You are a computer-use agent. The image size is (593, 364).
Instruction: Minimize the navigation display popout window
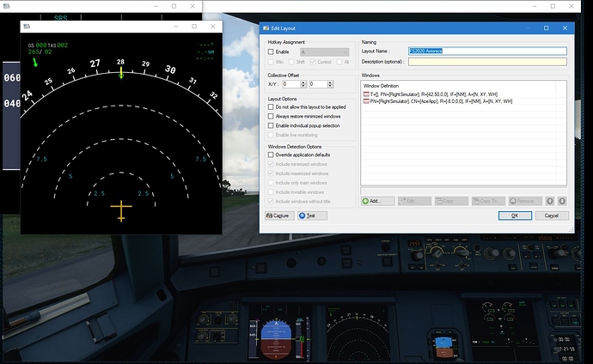[x=176, y=27]
